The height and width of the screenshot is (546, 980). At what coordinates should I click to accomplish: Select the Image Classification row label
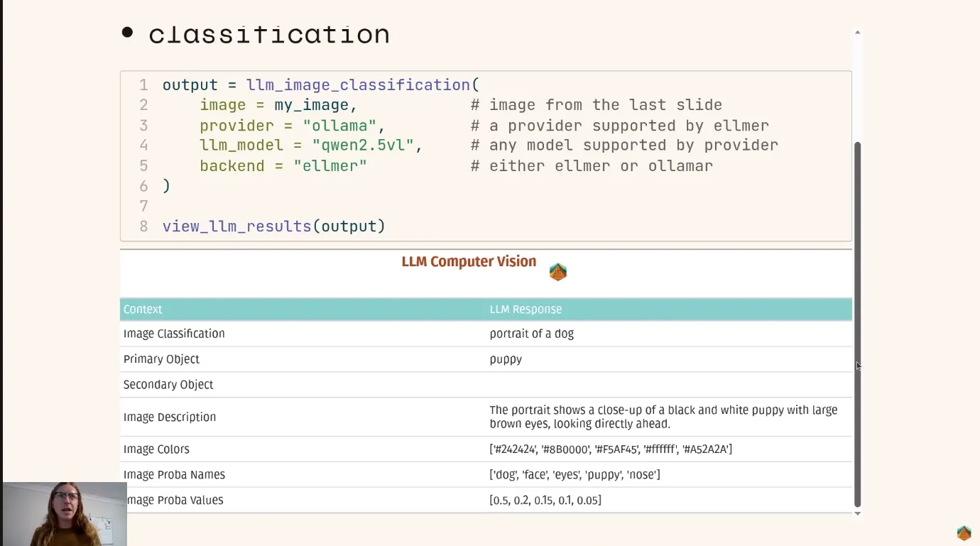click(x=174, y=334)
